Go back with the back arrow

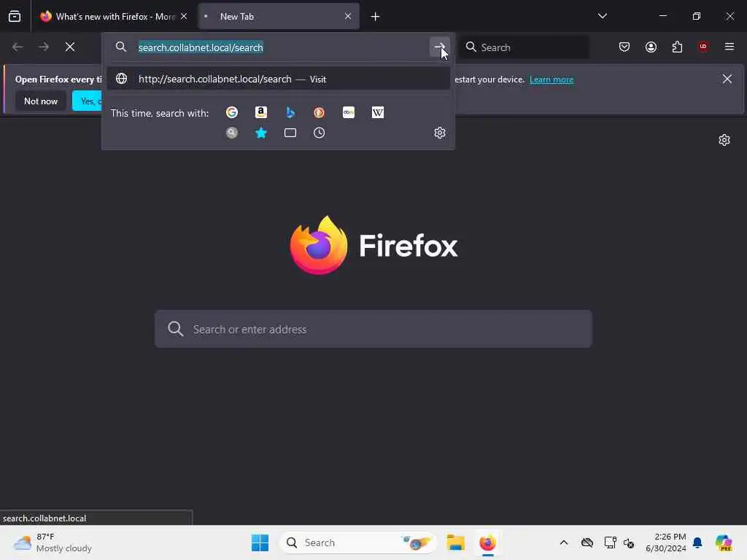[18, 47]
